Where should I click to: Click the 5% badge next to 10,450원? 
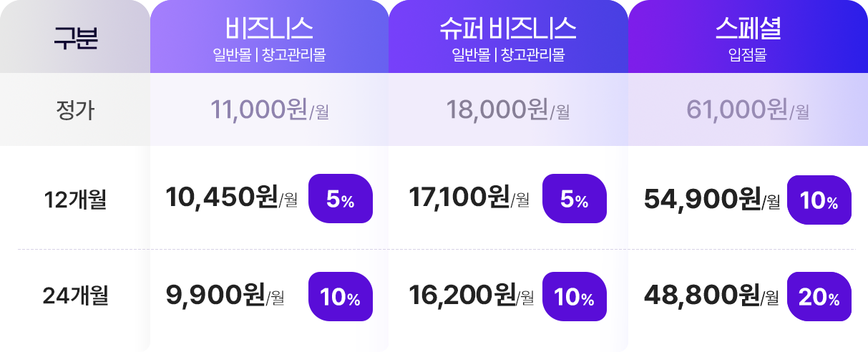(x=341, y=199)
